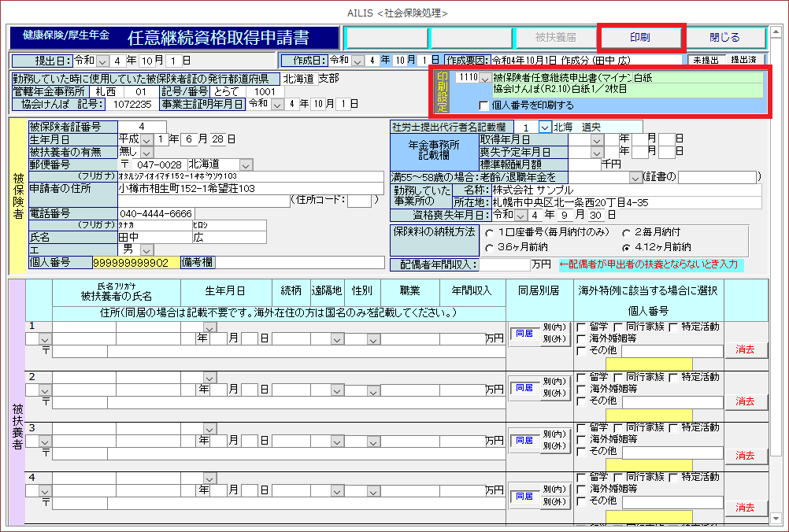Click the 備考欄 text field
Screen dimensions: 789x532
click(x=299, y=262)
